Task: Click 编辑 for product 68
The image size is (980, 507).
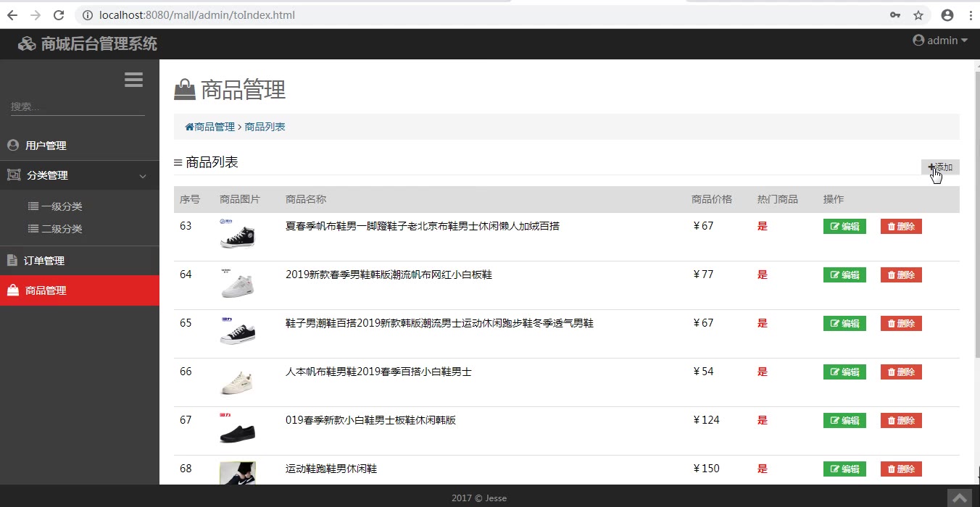Action: coord(844,469)
